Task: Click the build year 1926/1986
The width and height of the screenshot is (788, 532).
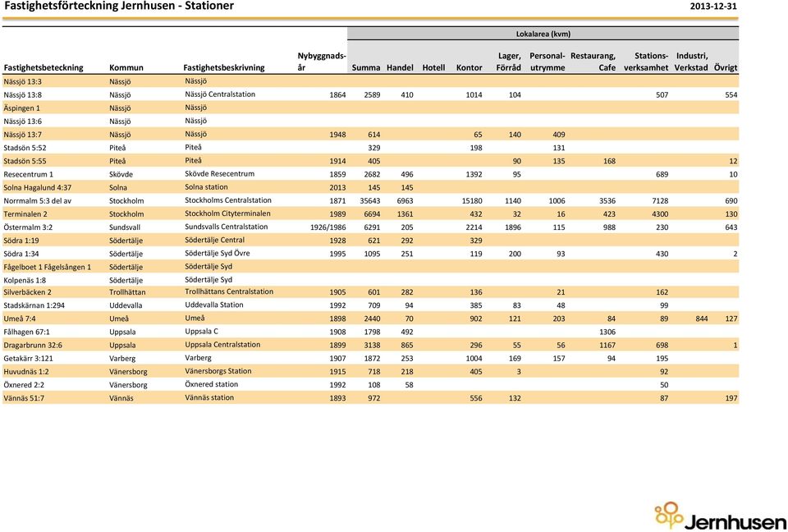Action: click(x=328, y=227)
